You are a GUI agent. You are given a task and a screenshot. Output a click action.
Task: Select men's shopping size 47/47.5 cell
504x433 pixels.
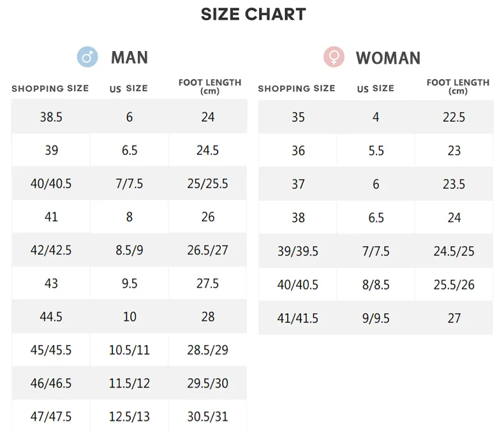(51, 417)
